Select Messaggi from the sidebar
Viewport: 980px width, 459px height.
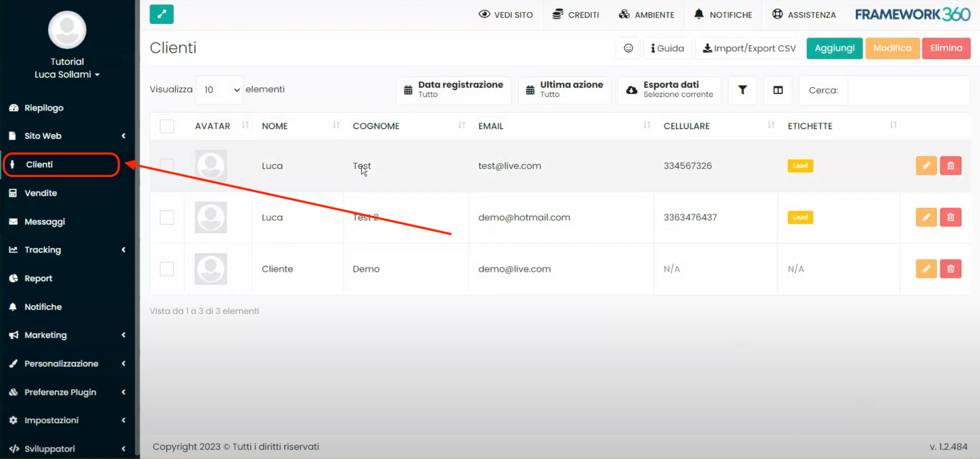[x=44, y=221]
